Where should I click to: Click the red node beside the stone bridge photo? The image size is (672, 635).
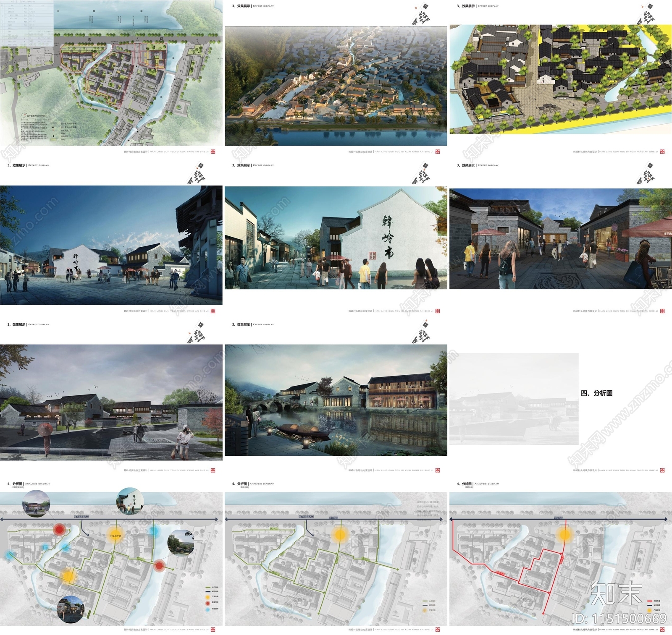[x=159, y=566]
